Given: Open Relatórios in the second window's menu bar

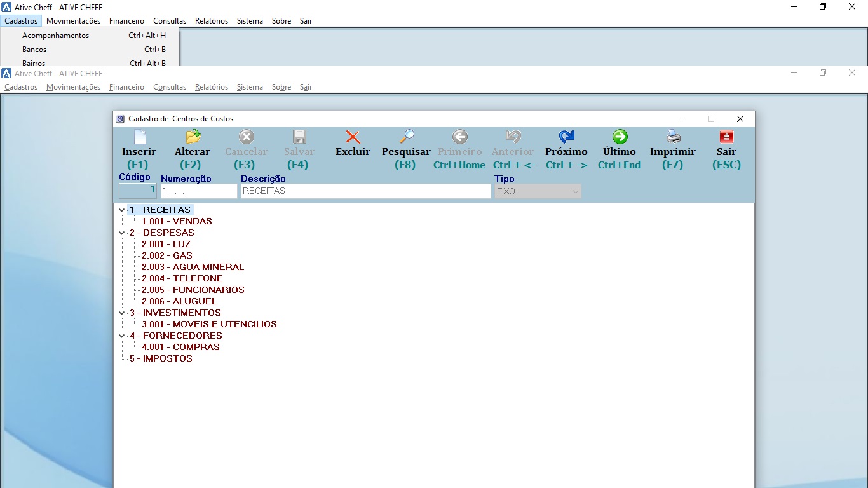Looking at the screenshot, I should (212, 87).
